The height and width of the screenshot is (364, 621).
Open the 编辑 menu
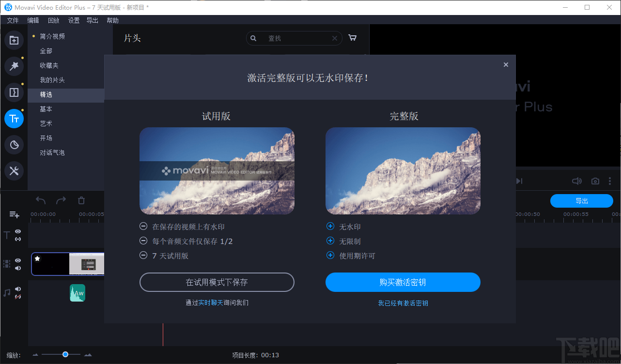(33, 20)
